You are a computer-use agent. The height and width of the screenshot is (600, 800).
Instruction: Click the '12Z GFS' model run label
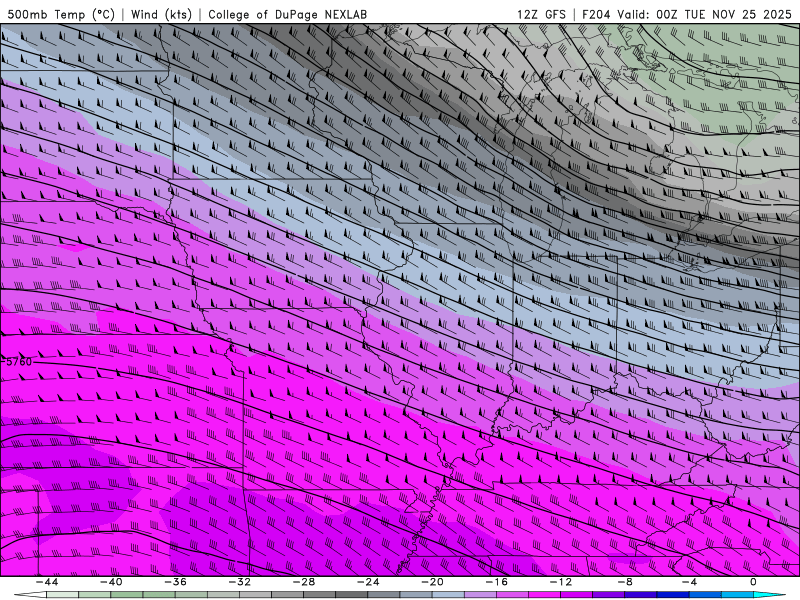[541, 14]
